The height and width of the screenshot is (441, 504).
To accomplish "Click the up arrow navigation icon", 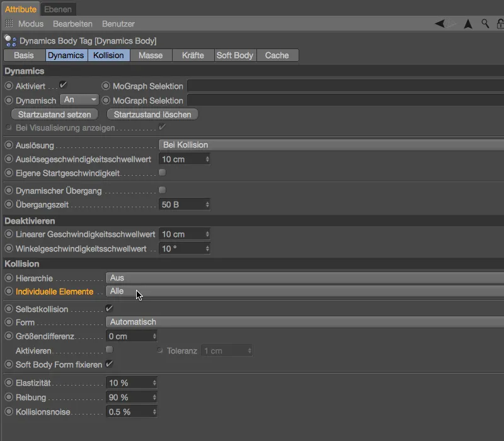I will pyautogui.click(x=468, y=24).
